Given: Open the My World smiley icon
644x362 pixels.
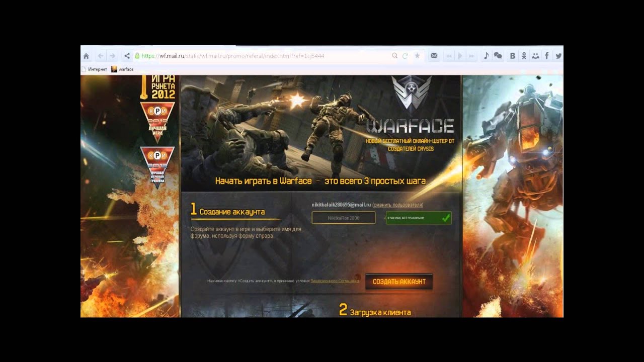Looking at the screenshot, I should [x=535, y=56].
